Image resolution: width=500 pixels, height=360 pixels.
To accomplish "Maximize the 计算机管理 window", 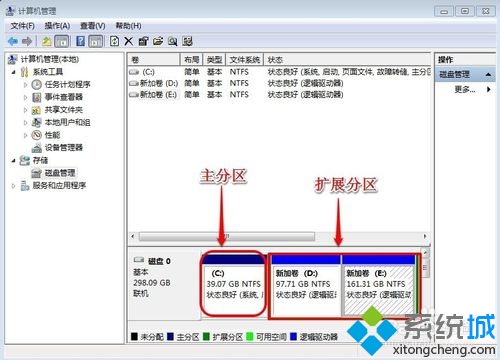I will click(x=465, y=11).
